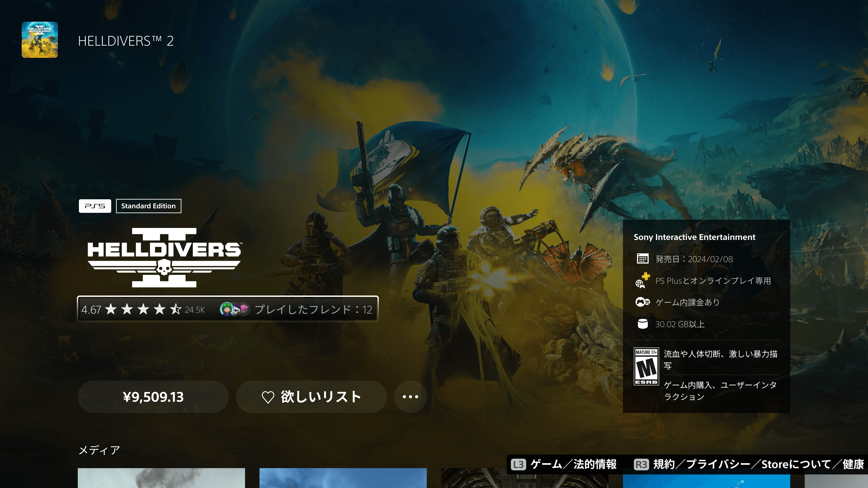Screen dimensions: 868x488
Task: Click the HELLDIVERS 2 game thumbnail icon
Action: [40, 40]
